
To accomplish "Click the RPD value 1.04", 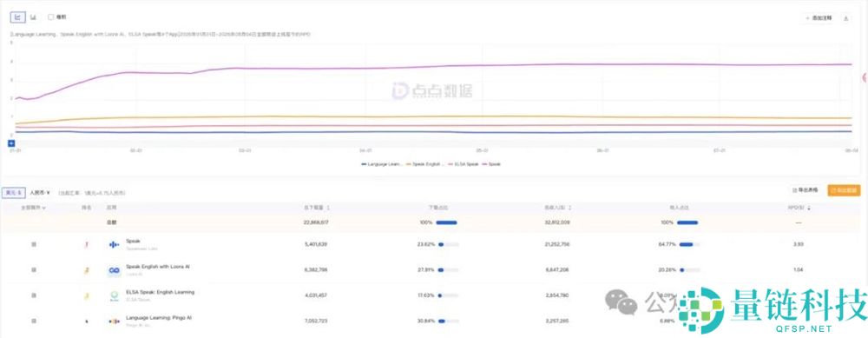I will pos(799,270).
